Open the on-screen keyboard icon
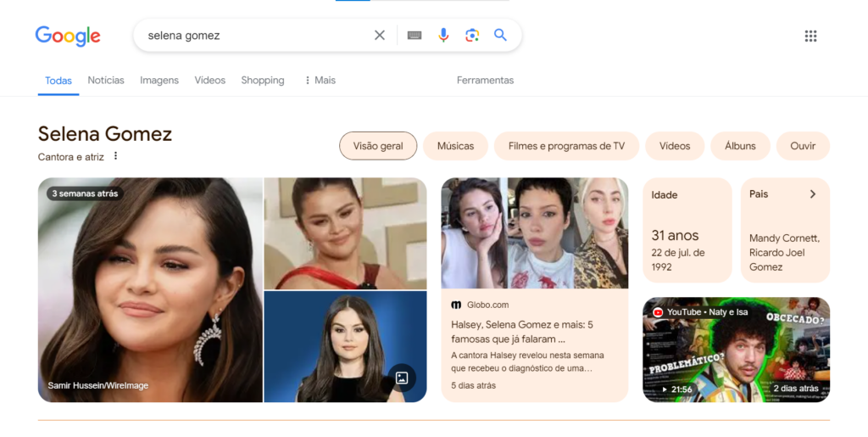 (414, 36)
